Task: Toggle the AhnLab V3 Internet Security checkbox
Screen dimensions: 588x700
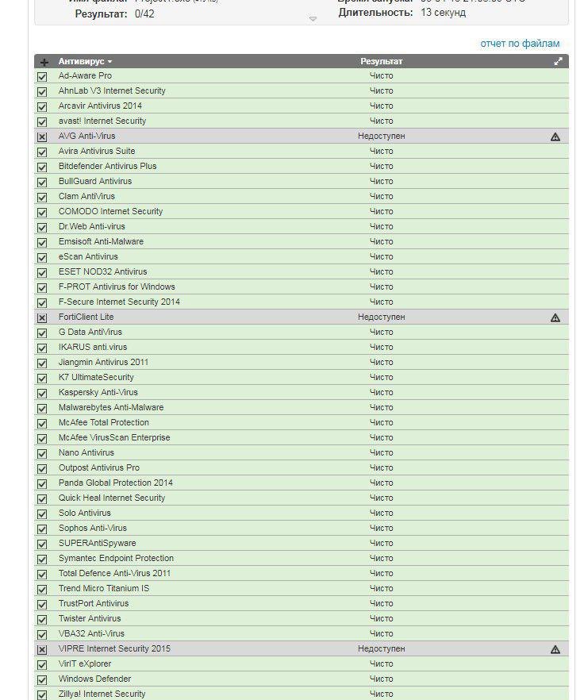Action: pyautogui.click(x=42, y=92)
